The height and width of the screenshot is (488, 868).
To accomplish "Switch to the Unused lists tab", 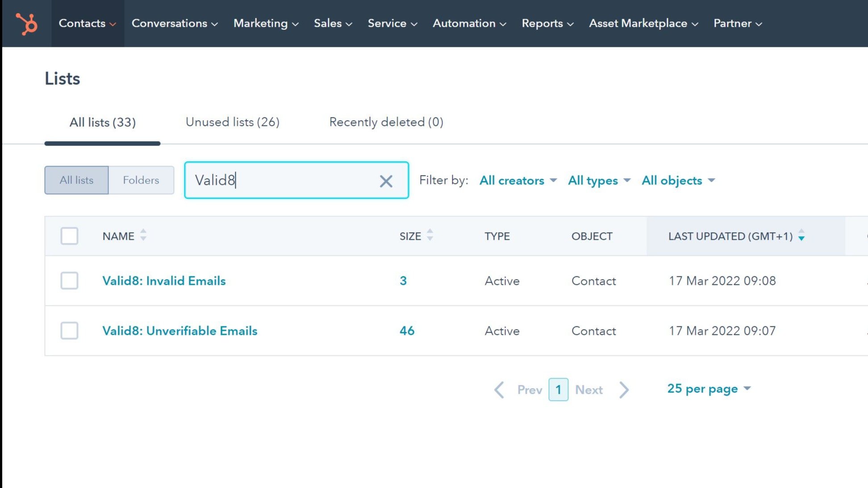I will point(233,122).
